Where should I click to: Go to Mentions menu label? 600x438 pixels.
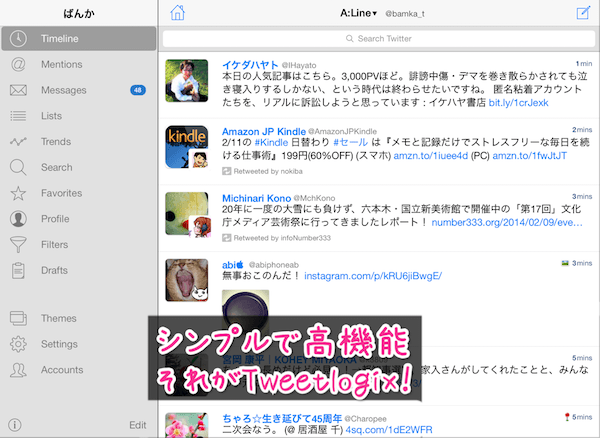(x=62, y=64)
